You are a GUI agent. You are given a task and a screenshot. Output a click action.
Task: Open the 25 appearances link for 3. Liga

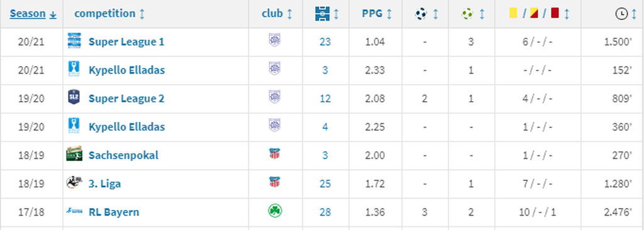(x=325, y=183)
